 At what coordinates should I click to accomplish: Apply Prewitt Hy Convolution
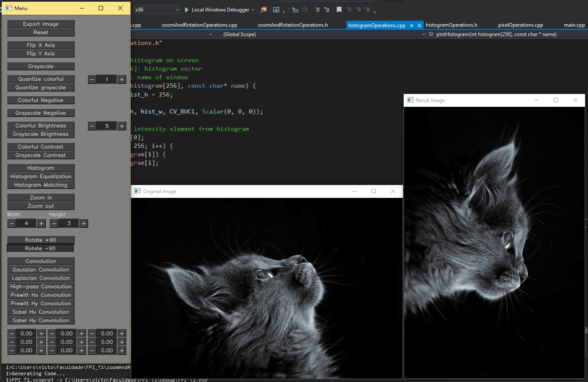pos(41,304)
